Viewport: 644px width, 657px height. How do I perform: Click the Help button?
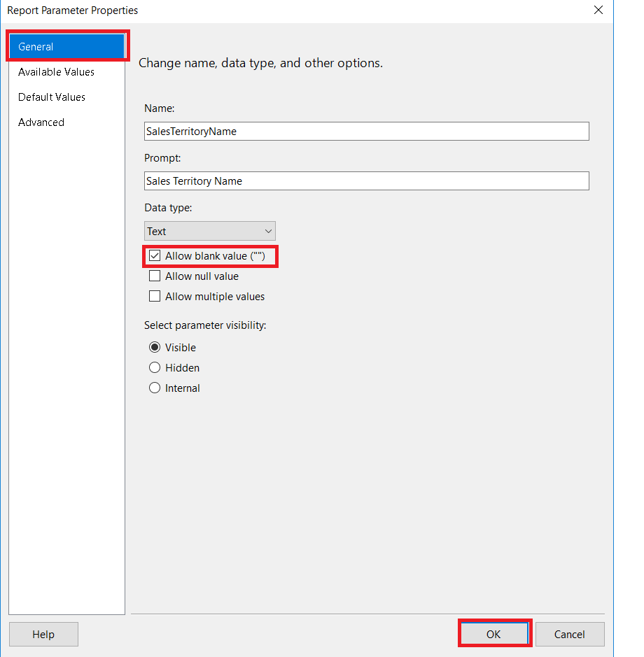pos(43,635)
